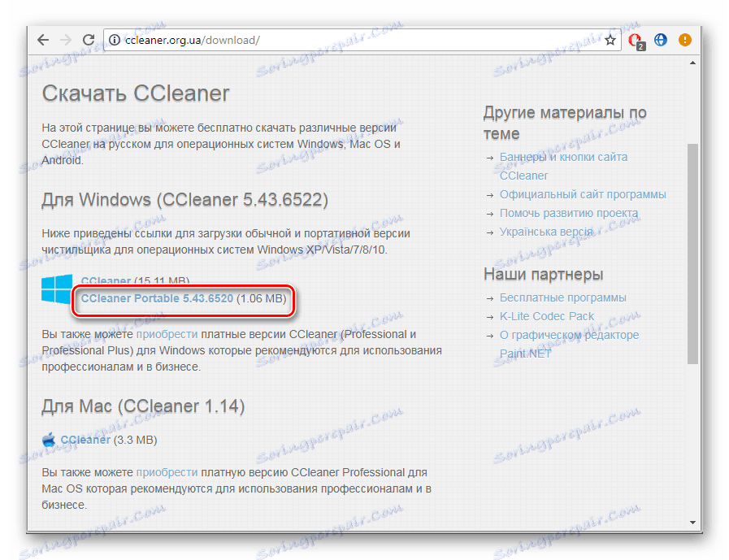Click the back navigation arrow
729x560 pixels.
click(x=43, y=39)
